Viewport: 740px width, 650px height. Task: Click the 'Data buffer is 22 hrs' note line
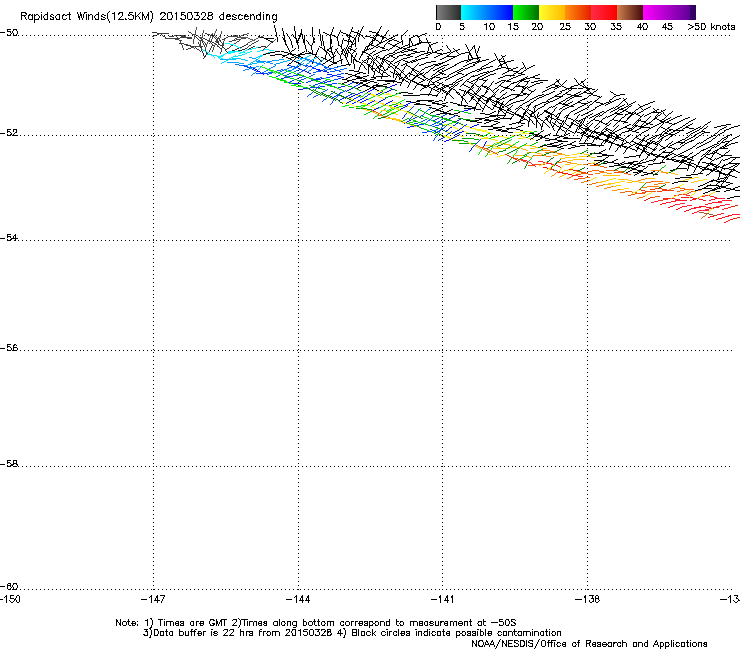point(352,633)
